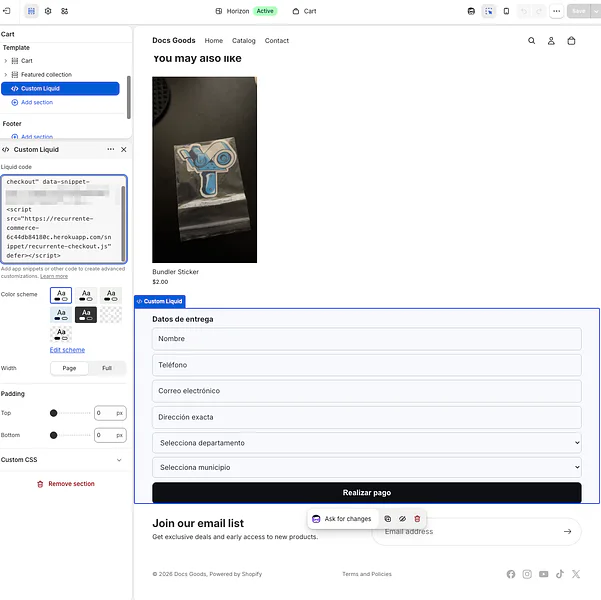Select the Featured collection section row

pos(61,74)
